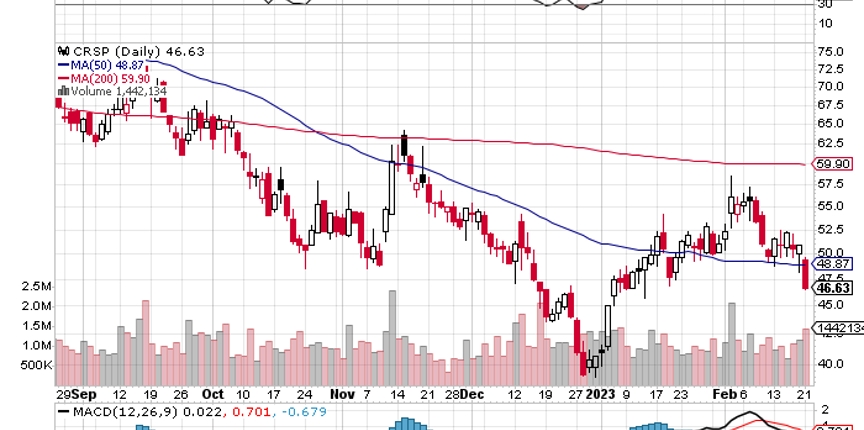Screen dimensions: 864x430
Task: Click the '45.0' price axis label
Action: tap(830, 304)
